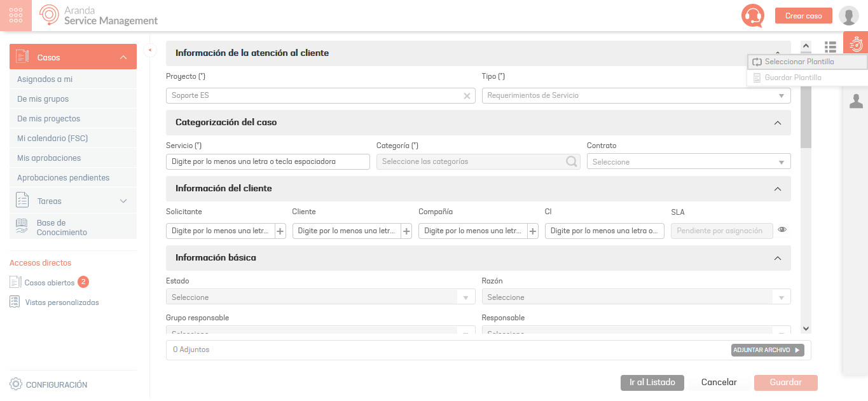Image resolution: width=868 pixels, height=401 pixels.
Task: Open Base de Conocimiento
Action: [x=73, y=227]
